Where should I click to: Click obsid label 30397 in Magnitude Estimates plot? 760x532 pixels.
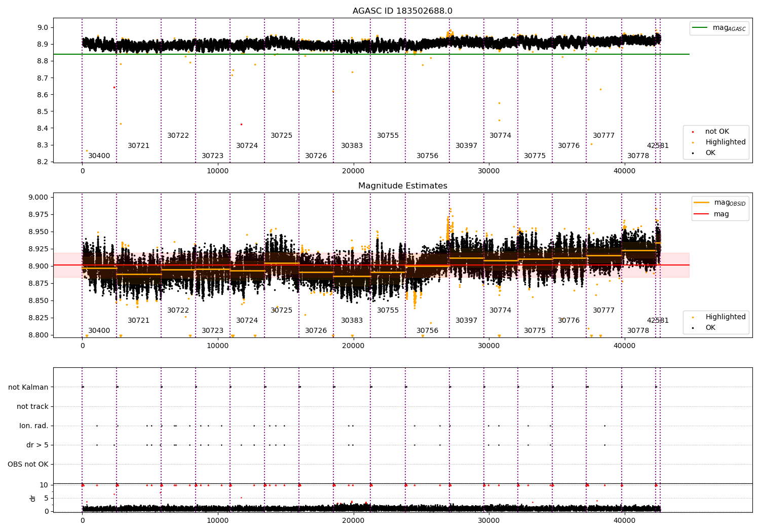(x=466, y=321)
